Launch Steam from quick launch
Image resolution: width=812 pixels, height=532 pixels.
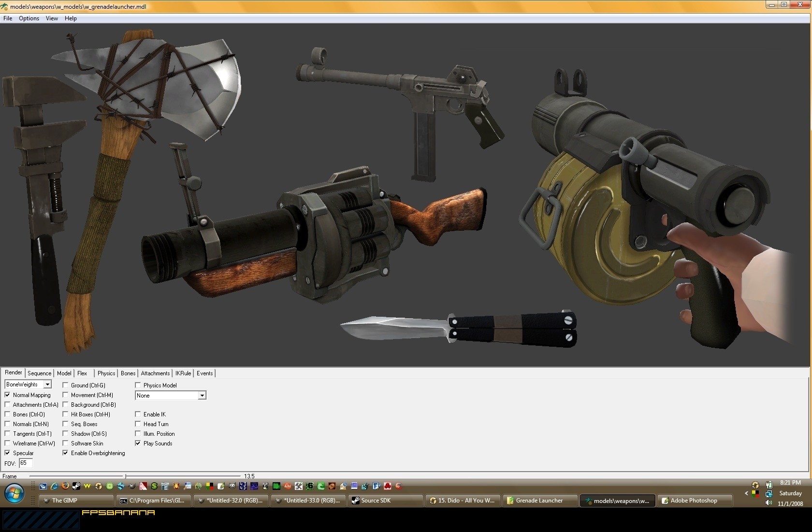tap(76, 486)
